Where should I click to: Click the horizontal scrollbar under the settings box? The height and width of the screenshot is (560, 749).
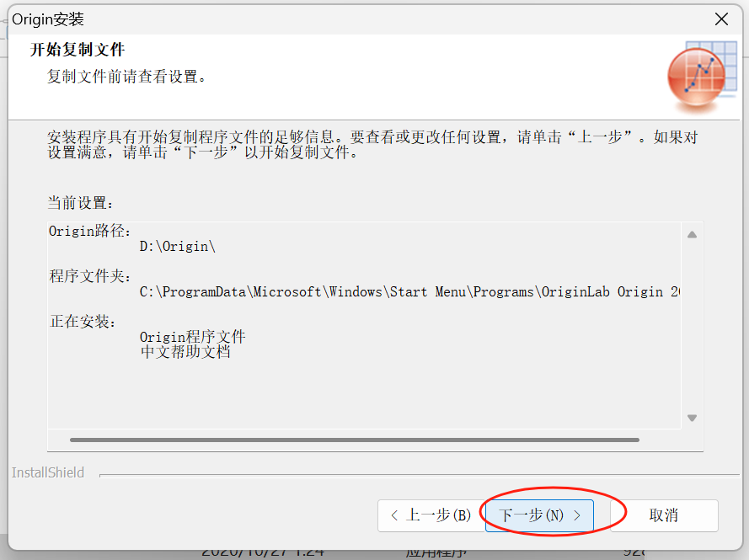(x=355, y=440)
